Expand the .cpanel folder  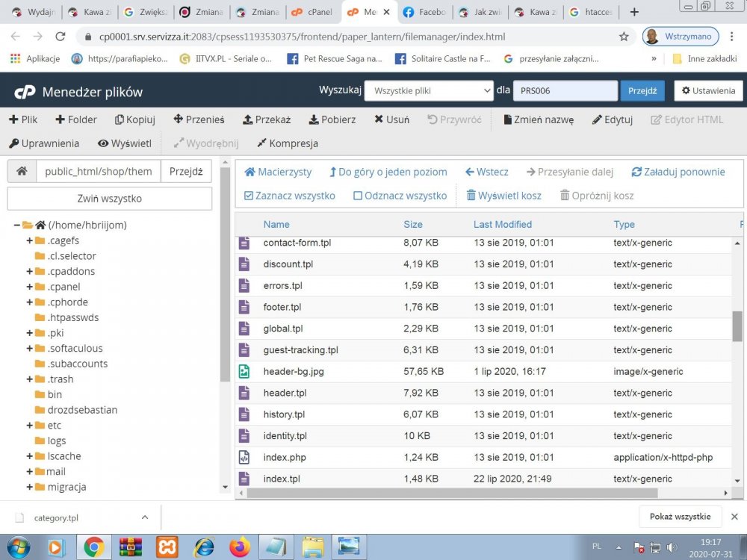30,287
